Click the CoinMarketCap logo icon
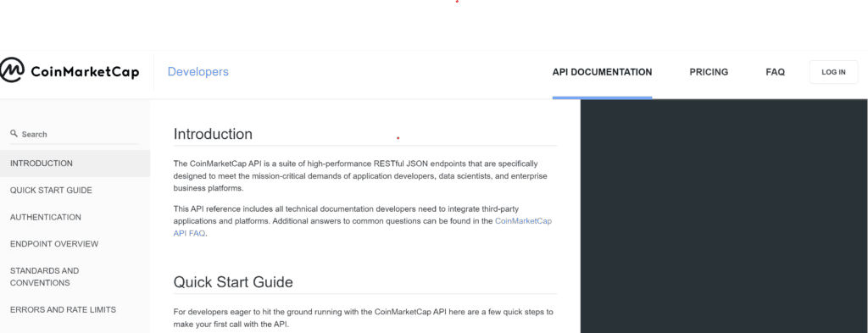The width and height of the screenshot is (868, 333). click(11, 70)
